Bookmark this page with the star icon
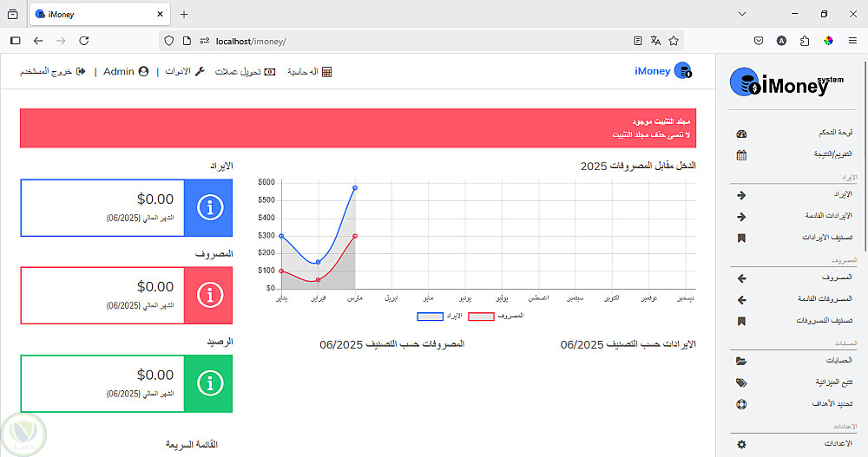The height and width of the screenshot is (457, 868). pyautogui.click(x=674, y=41)
